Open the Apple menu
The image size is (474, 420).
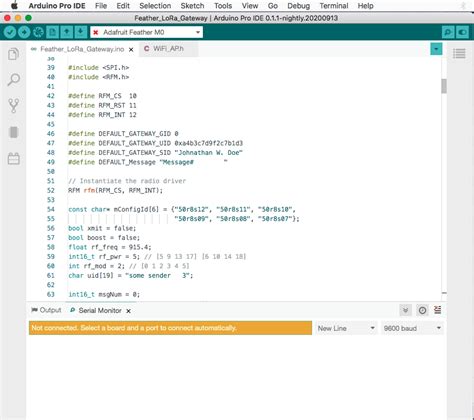point(14,6)
